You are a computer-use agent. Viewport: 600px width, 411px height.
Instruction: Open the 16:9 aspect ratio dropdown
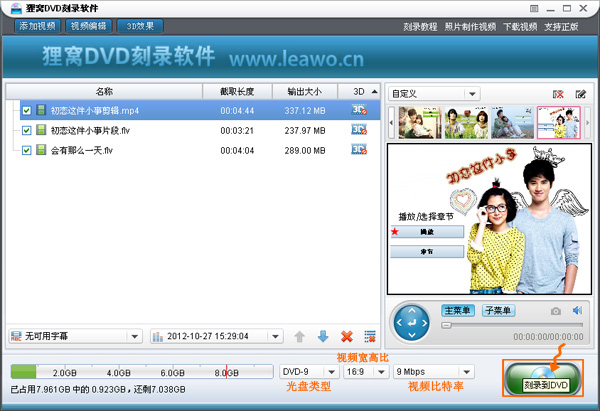(365, 372)
